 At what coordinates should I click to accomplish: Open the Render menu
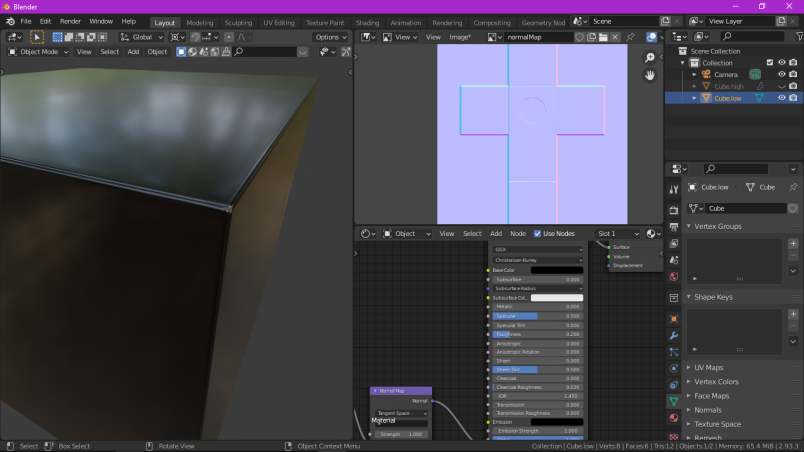70,22
